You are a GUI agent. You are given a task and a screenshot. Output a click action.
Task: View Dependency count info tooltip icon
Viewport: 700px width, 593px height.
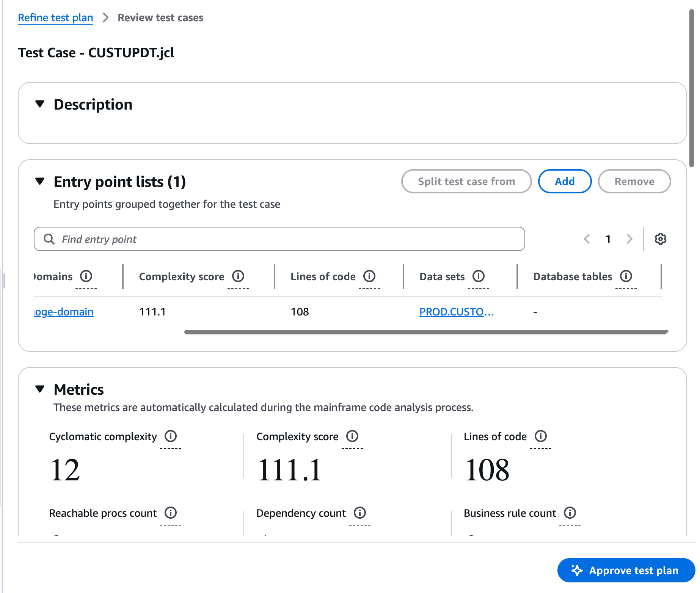pos(359,513)
